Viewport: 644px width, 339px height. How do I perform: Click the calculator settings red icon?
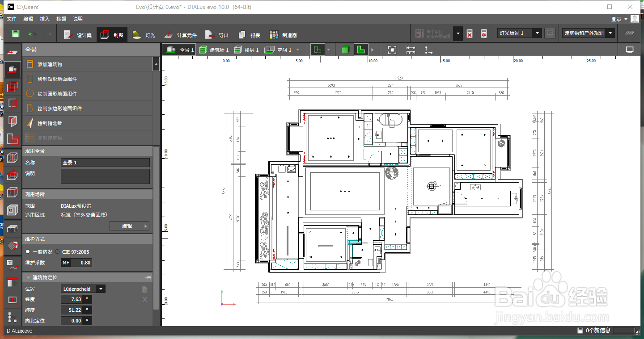[483, 33]
